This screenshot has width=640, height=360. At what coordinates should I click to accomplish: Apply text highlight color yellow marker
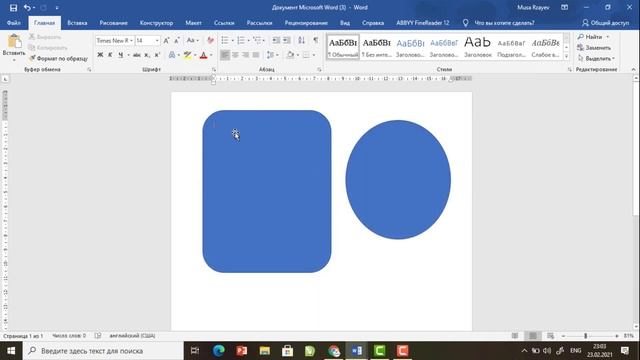point(187,55)
